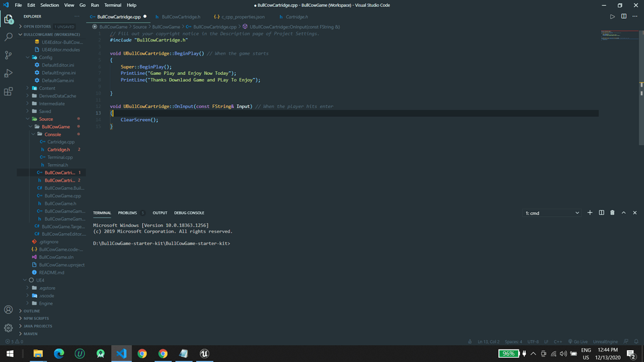This screenshot has width=644, height=362.
Task: Expand the Outline section
Action: coord(31,311)
